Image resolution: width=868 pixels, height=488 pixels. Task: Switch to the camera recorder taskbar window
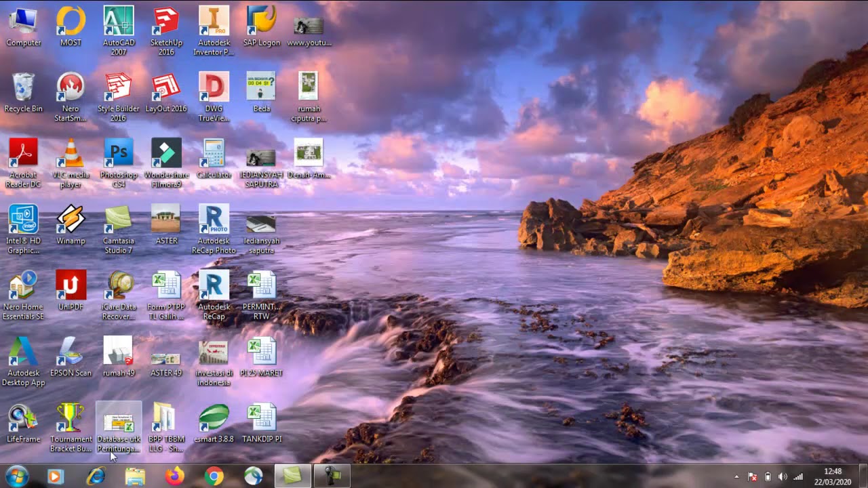tap(332, 476)
